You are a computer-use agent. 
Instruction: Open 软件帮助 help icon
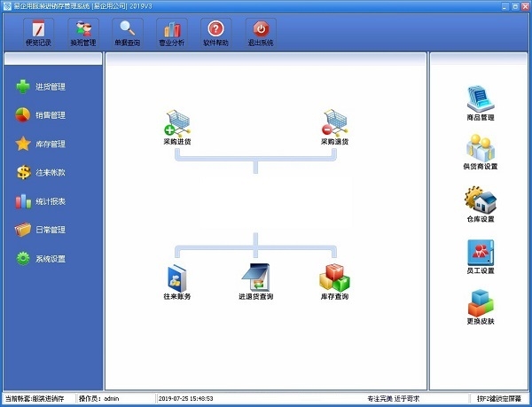215,32
